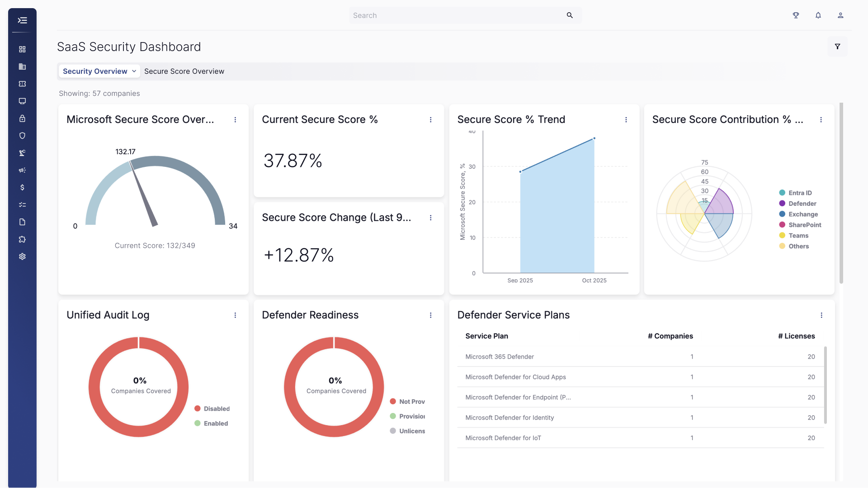The width and height of the screenshot is (868, 488).
Task: Open the sidebar megaphone announcements item
Action: (x=22, y=170)
